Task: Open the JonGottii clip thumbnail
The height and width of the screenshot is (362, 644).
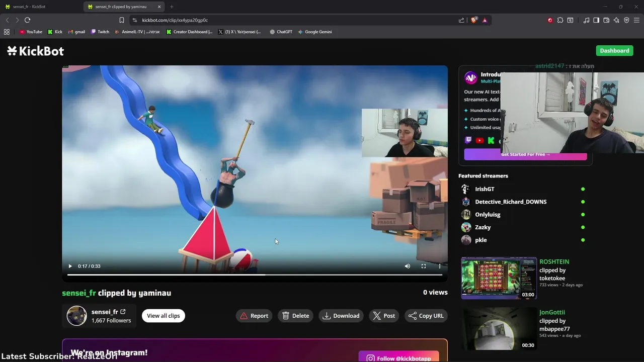Action: 499,329
